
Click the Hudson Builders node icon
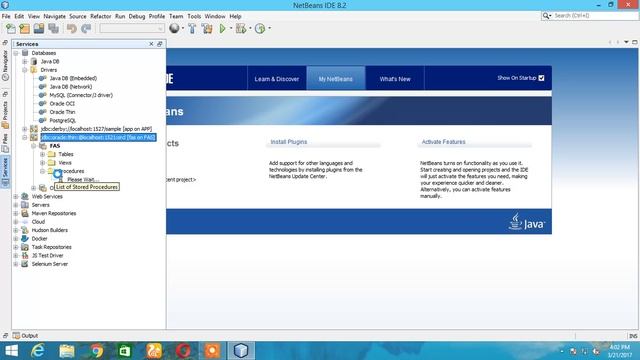(25, 230)
